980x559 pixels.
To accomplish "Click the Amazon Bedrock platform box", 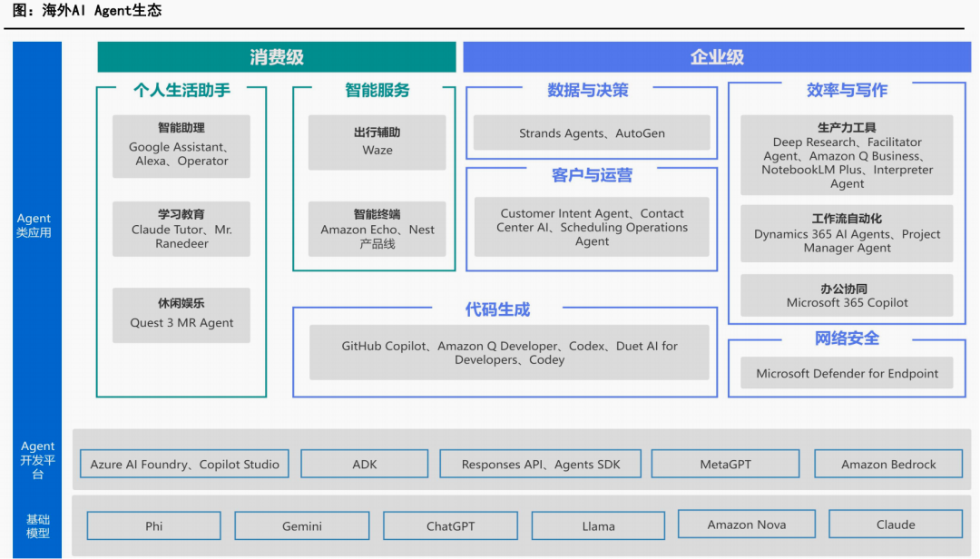I will tap(888, 464).
